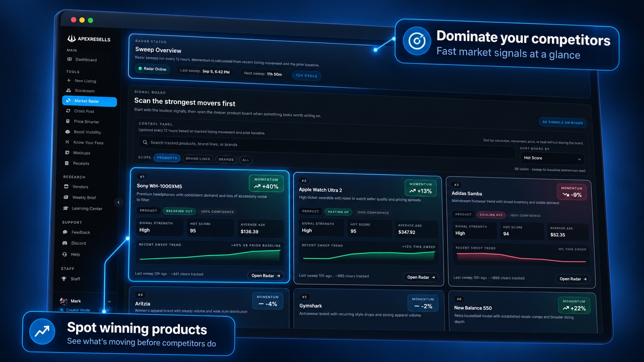The image size is (644, 362).
Task: Click Mark's profile avatar
Action: tap(64, 301)
